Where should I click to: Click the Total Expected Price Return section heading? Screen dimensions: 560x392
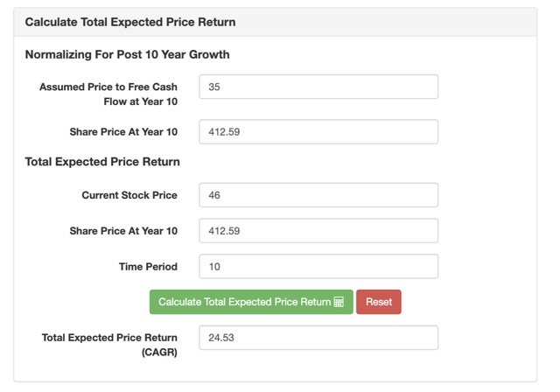102,162
